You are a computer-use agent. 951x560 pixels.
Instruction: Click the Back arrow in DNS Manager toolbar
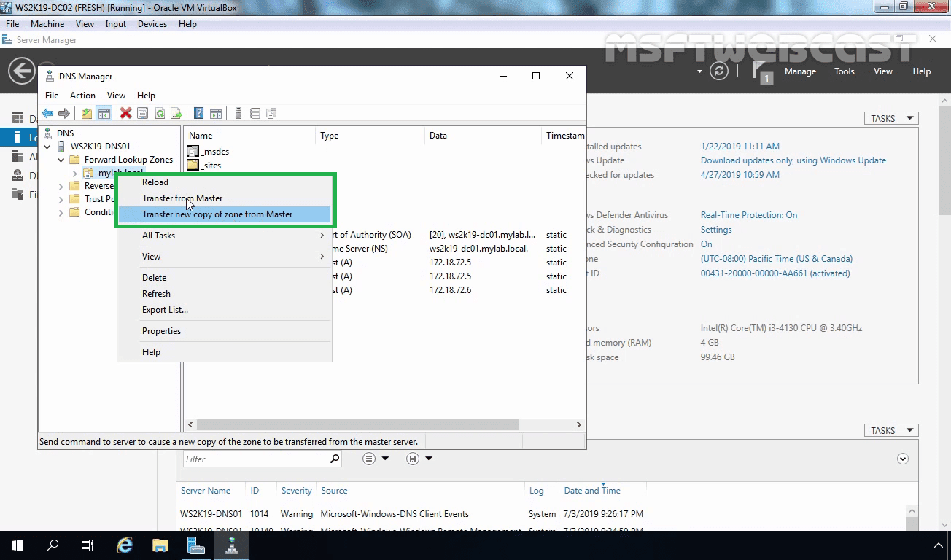pos(47,113)
